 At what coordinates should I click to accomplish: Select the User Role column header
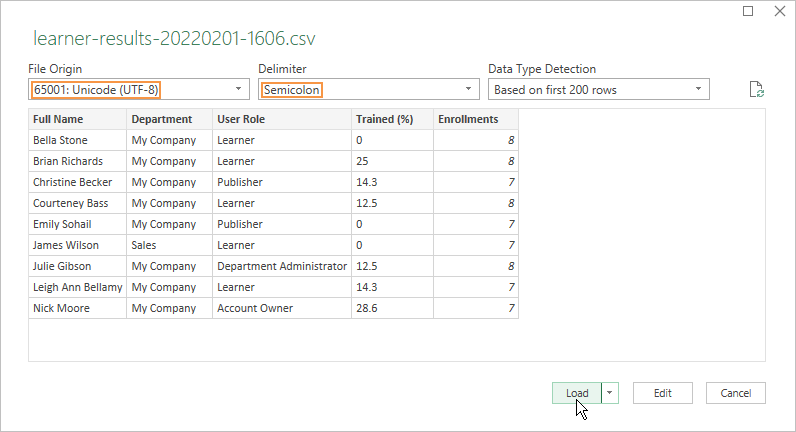click(282, 119)
